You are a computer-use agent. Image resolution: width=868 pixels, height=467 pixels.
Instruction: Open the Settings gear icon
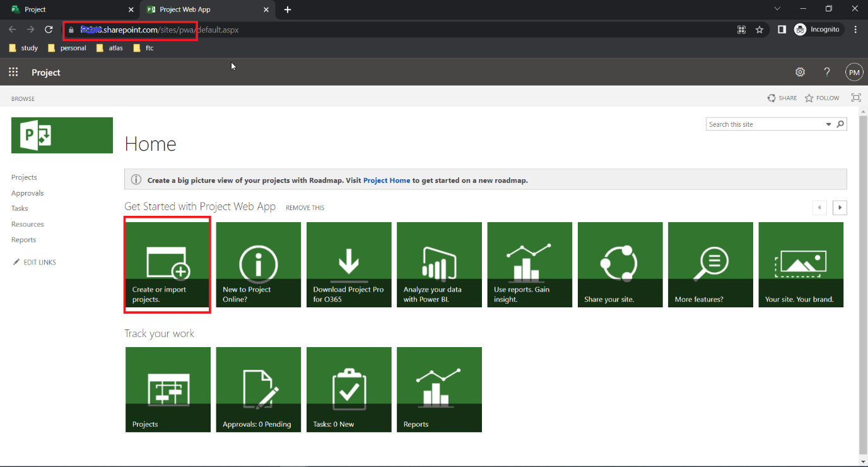(800, 73)
